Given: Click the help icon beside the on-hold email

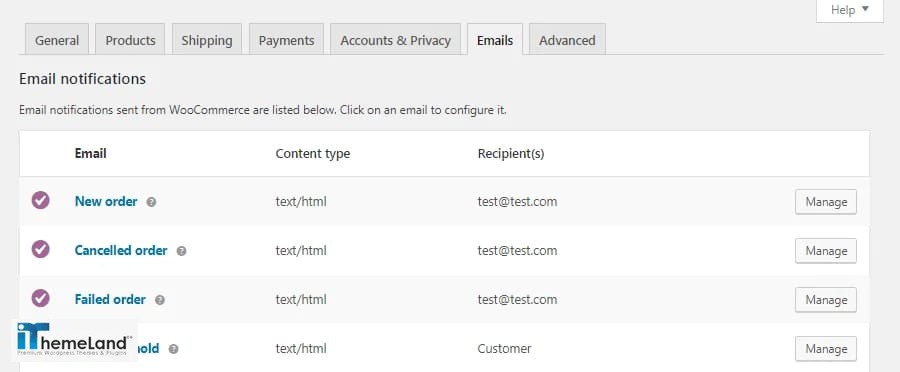Looking at the screenshot, I should [173, 349].
